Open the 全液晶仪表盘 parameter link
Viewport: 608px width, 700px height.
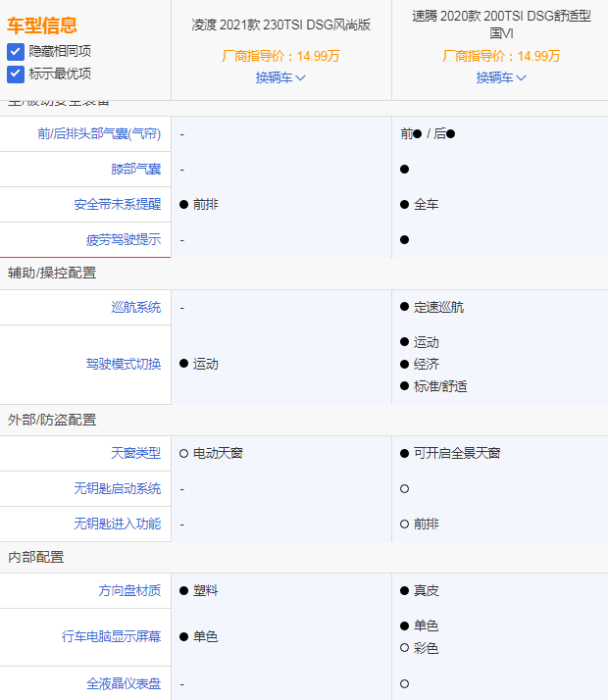tap(124, 683)
